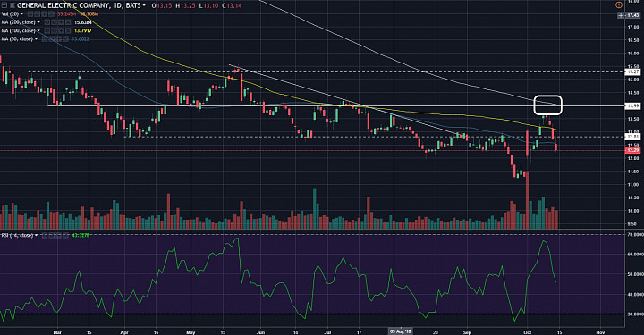644x335 pixels.
Task: Click the MA (50, close) indicator label
Action: (x=17, y=39)
